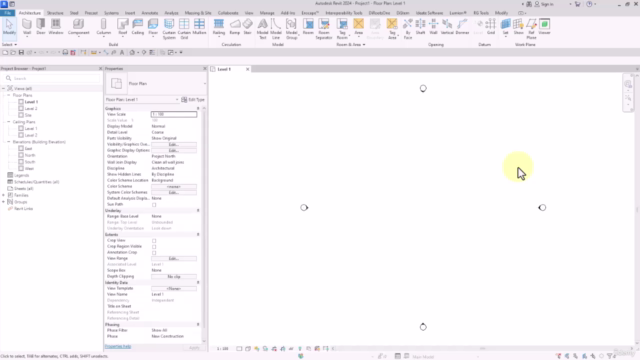The height and width of the screenshot is (360, 640).
Task: Click the Save icon in quick access toolbar
Action: (x=21, y=52)
